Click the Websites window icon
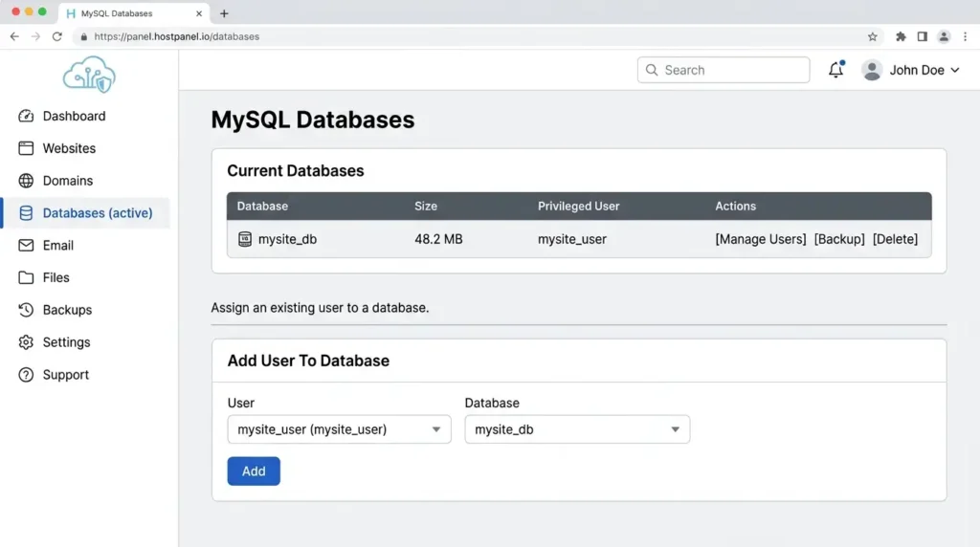980x547 pixels. pos(26,148)
